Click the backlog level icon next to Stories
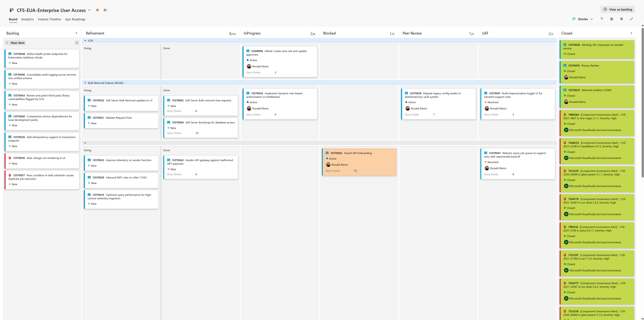644x320 pixels. 574,19
